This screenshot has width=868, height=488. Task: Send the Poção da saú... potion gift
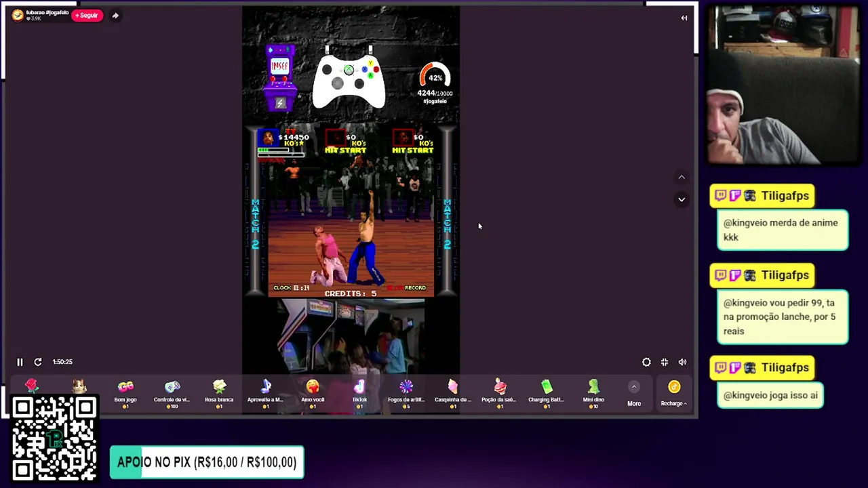(x=500, y=392)
